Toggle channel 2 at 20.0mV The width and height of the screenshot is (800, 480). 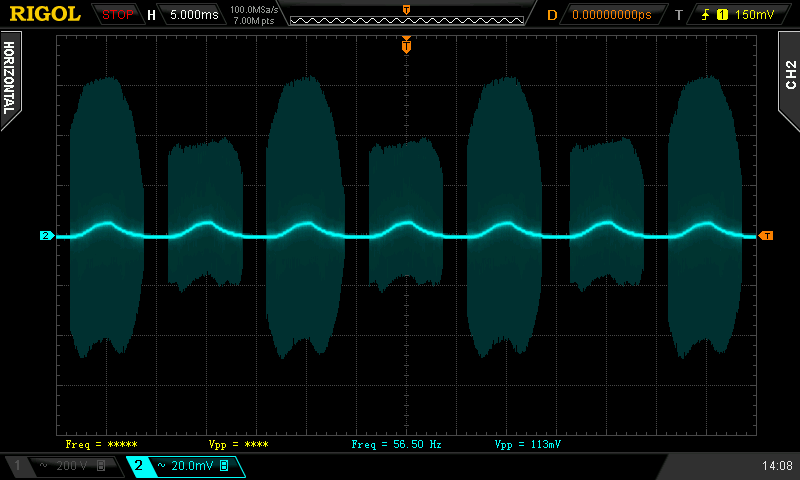point(185,466)
